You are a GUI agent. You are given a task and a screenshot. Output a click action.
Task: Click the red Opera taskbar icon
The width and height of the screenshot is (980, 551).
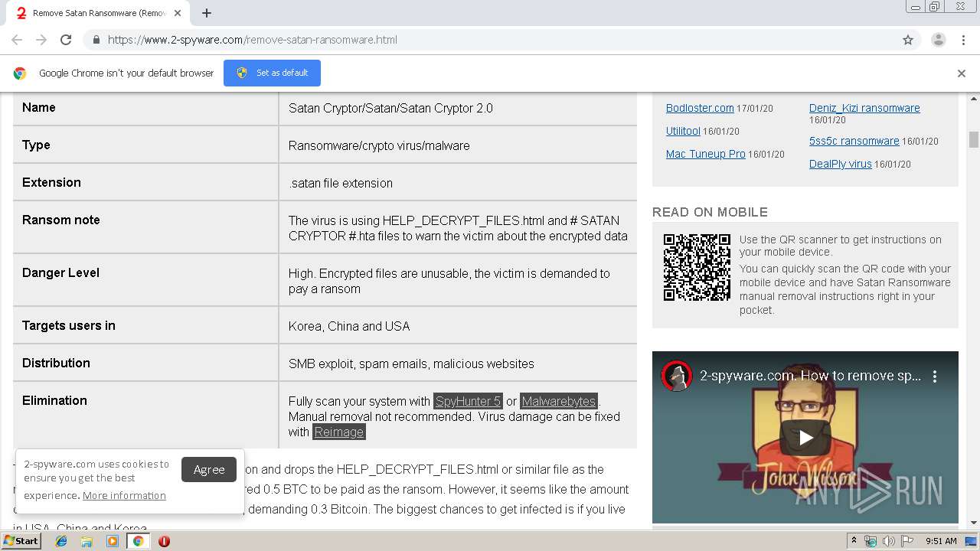pos(164,541)
